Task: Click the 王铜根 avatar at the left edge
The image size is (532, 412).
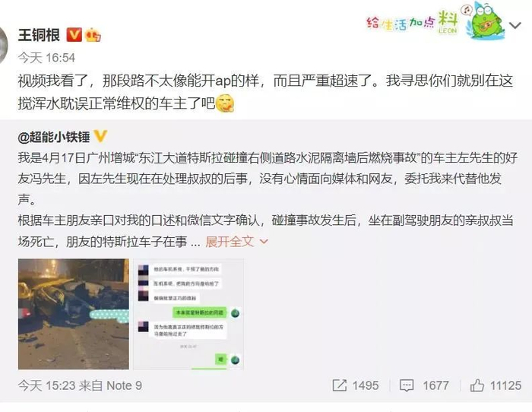Action: (4, 45)
